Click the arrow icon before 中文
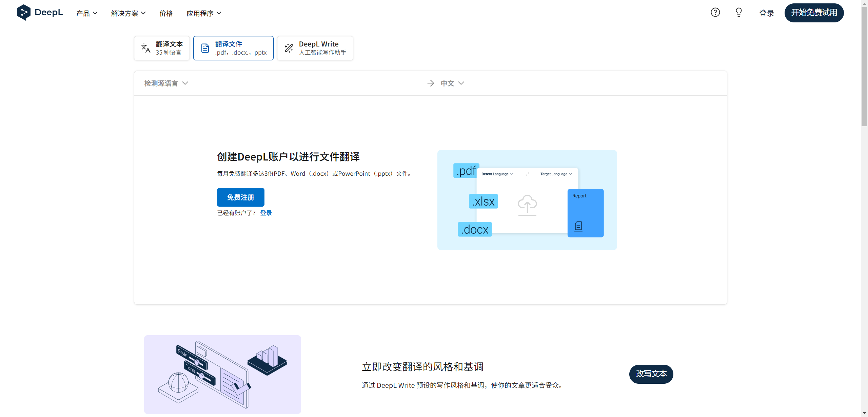This screenshot has width=868, height=417. pyautogui.click(x=431, y=83)
